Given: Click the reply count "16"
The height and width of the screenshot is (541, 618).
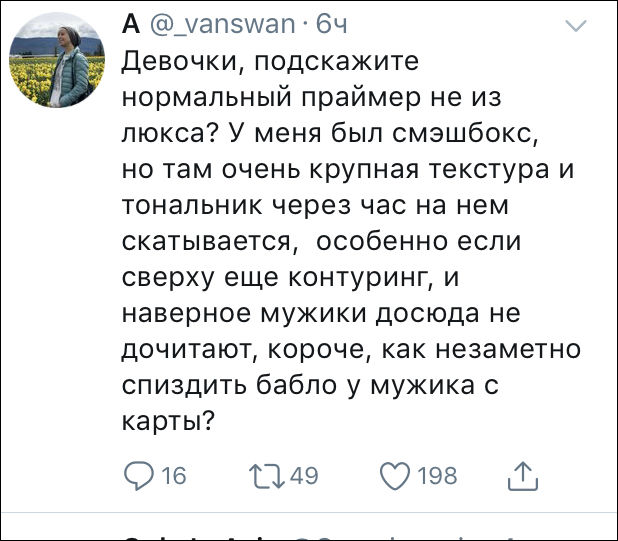Looking at the screenshot, I should (x=173, y=477).
